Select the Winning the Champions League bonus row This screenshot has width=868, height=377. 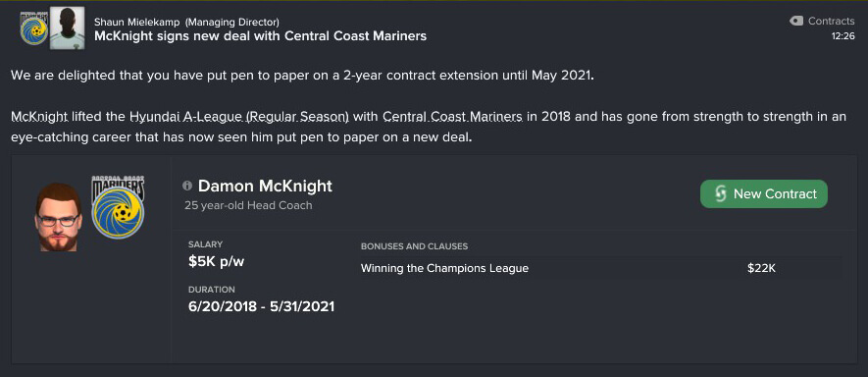click(x=600, y=268)
